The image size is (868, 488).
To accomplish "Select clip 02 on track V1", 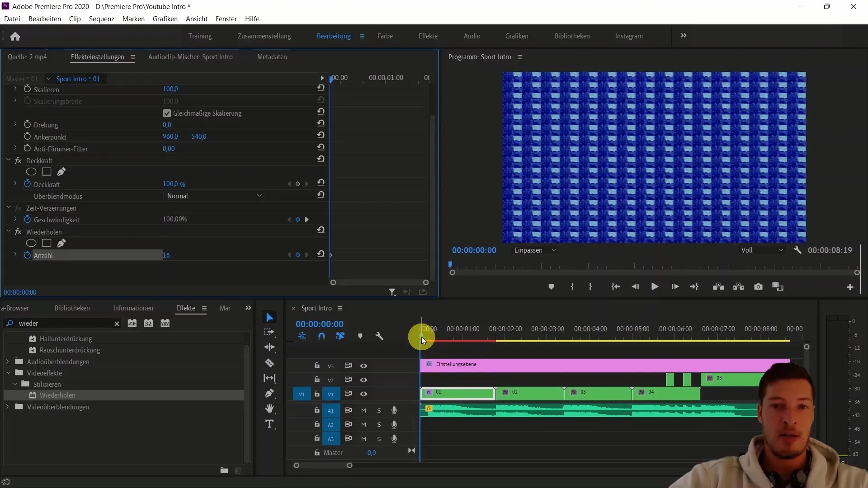I will 530,394.
